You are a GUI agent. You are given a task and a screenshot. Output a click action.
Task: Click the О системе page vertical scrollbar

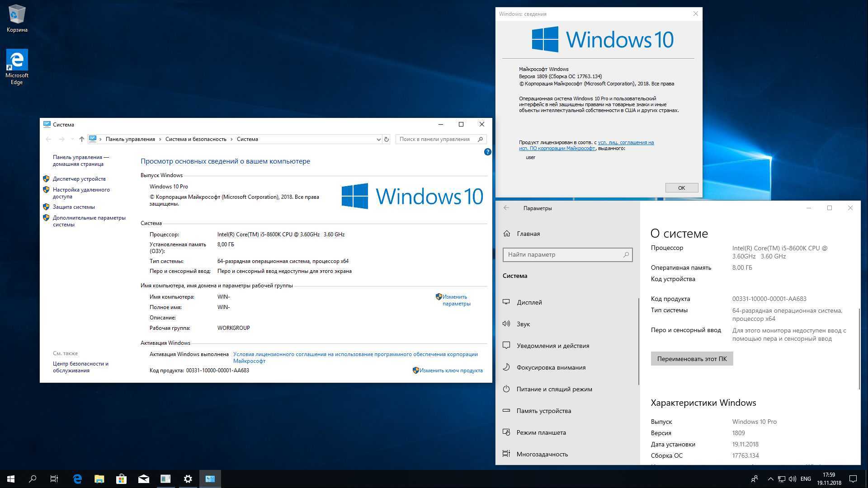[859, 348]
